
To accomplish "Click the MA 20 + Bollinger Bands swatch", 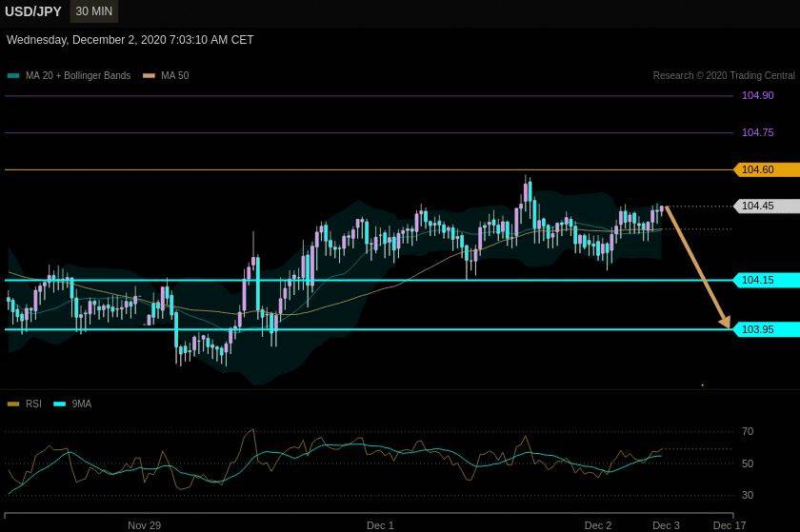I will (13, 75).
